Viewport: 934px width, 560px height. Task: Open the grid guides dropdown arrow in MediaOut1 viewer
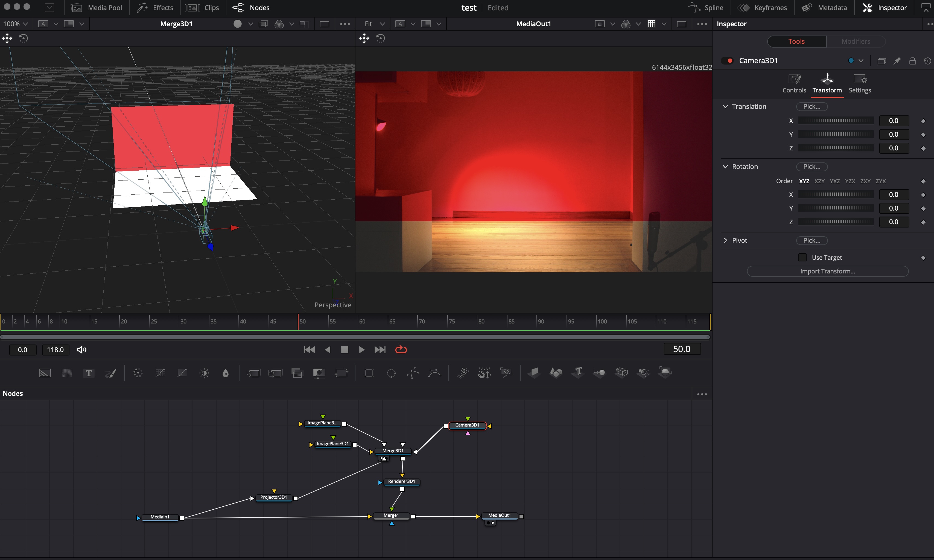[x=664, y=24]
